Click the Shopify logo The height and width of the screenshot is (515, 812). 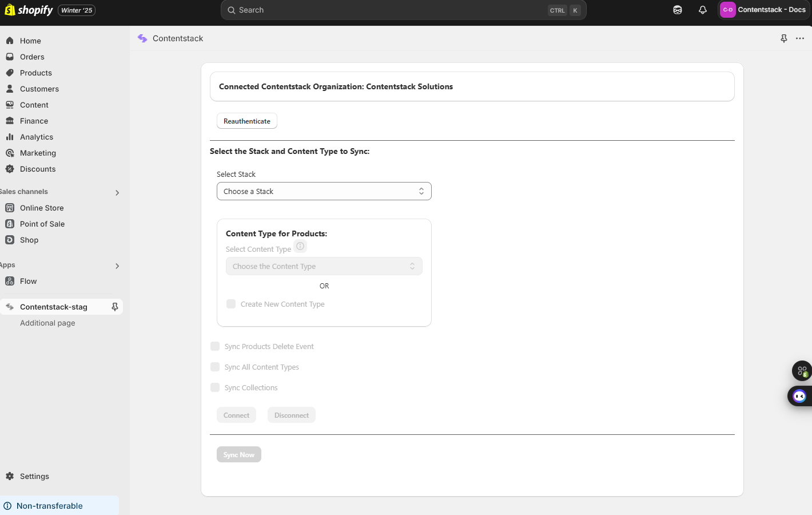pos(29,10)
